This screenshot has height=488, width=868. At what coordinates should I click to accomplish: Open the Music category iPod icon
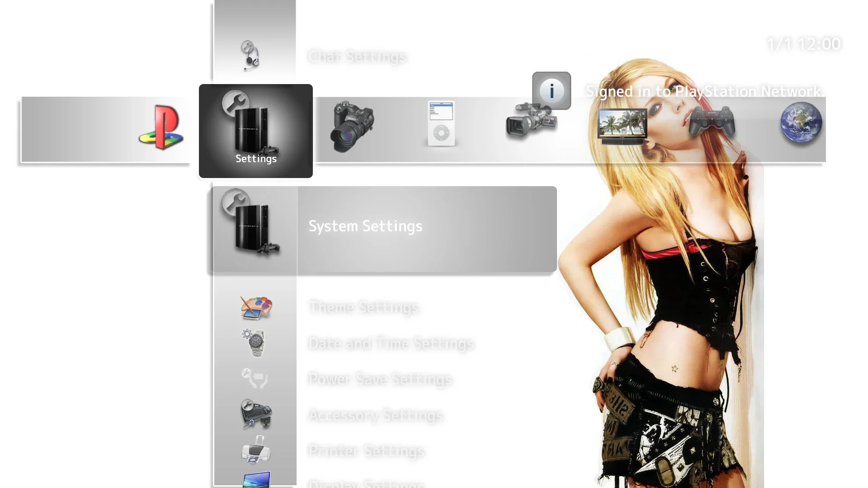(x=441, y=124)
